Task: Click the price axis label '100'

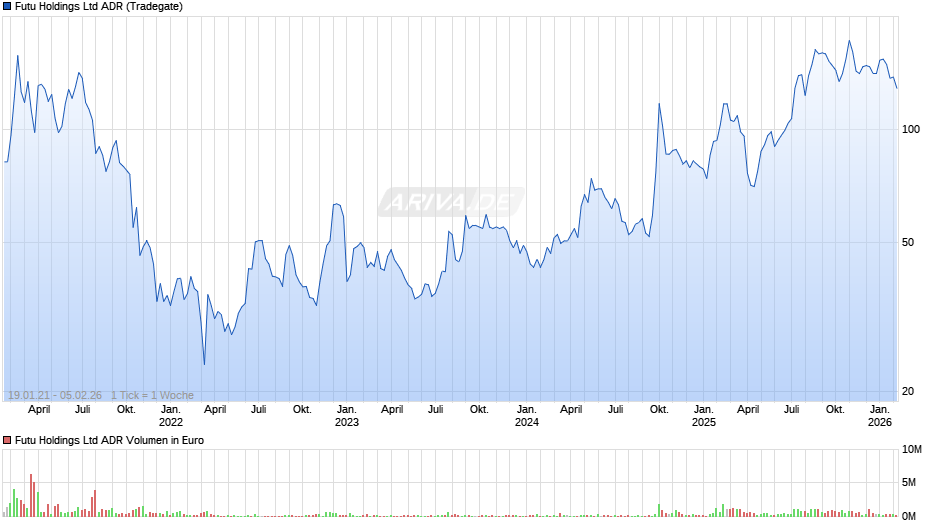Action: click(911, 130)
